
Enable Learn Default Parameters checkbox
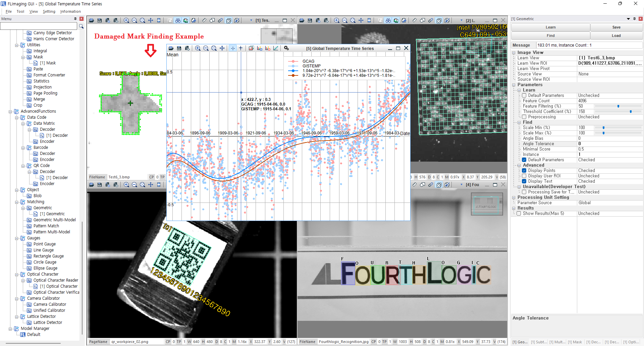coord(524,96)
